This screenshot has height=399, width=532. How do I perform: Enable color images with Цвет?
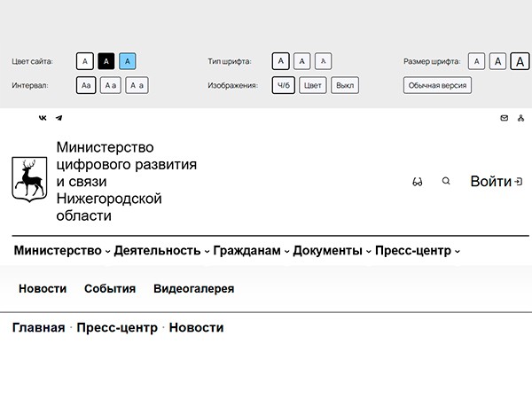point(313,86)
